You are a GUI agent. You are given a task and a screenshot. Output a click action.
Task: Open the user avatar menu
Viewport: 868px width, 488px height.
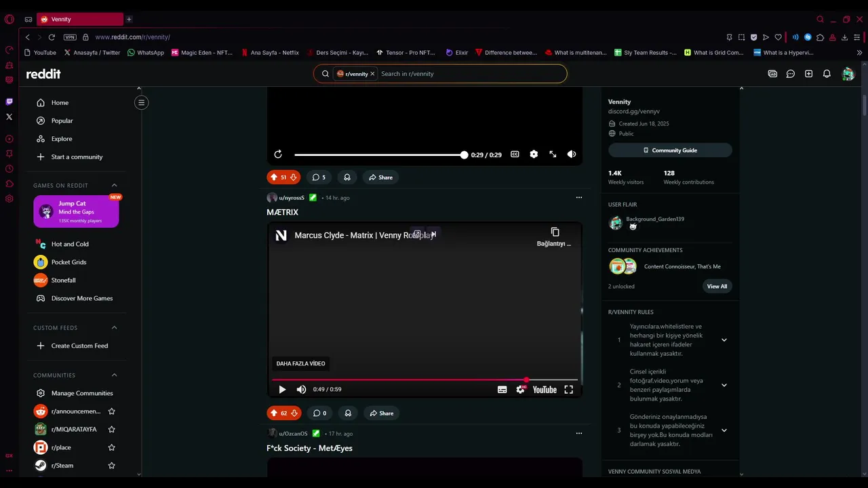(x=848, y=74)
